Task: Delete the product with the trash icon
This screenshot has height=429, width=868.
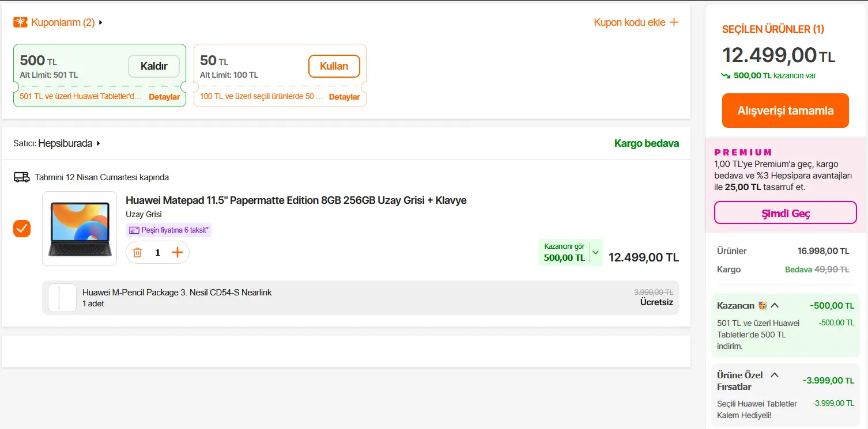Action: (137, 252)
